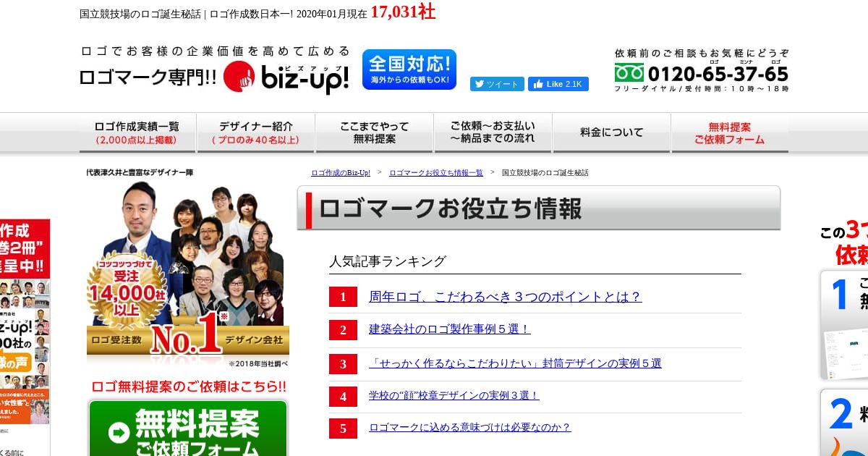The width and height of the screenshot is (868, 456).
Task: Open article 周年ロゴ、こだわるべき3つのポイントとは？
Action: point(506,297)
